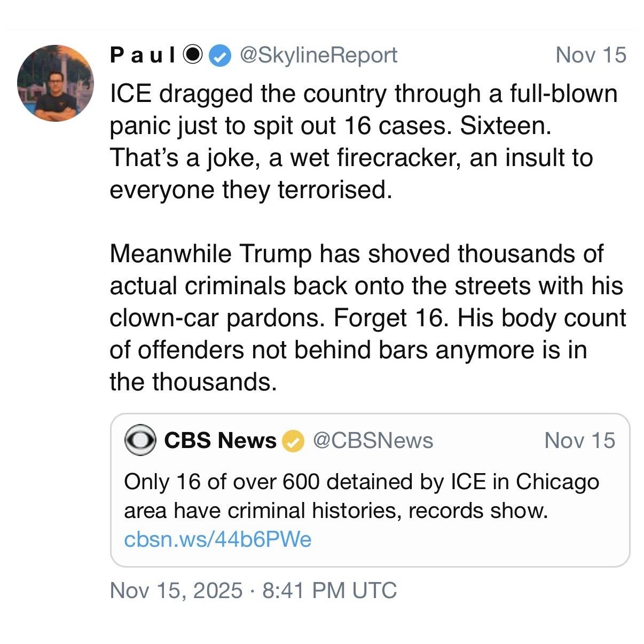Click the "CBS News" account name
This screenshot has height=644, width=644.
pyautogui.click(x=220, y=441)
